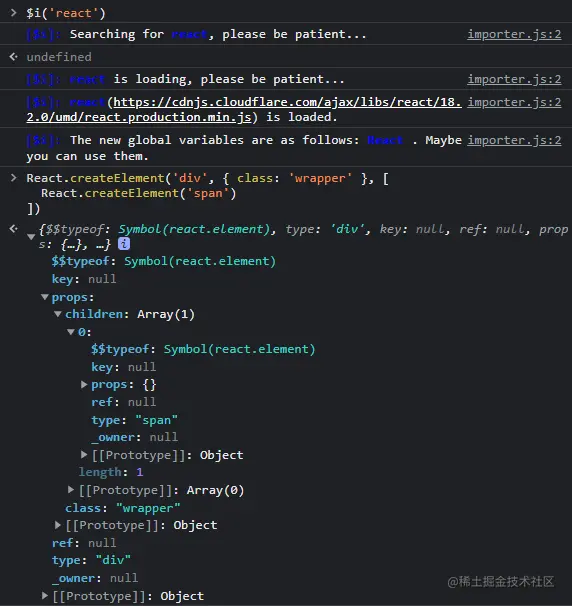
Task: Click the 'wrapper' string in the input code
Action: point(320,178)
